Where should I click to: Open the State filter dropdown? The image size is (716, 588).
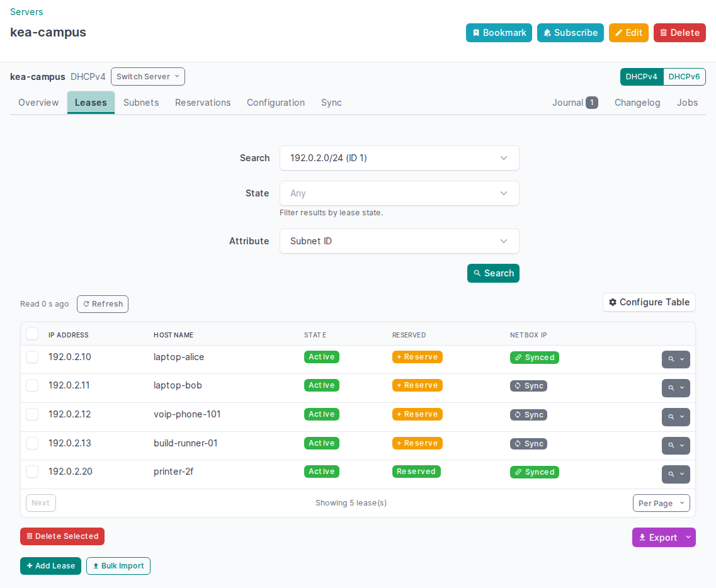[399, 193]
